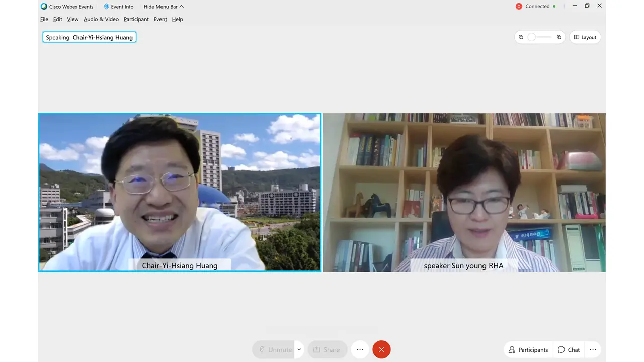Open the Participant menu

pyautogui.click(x=136, y=19)
